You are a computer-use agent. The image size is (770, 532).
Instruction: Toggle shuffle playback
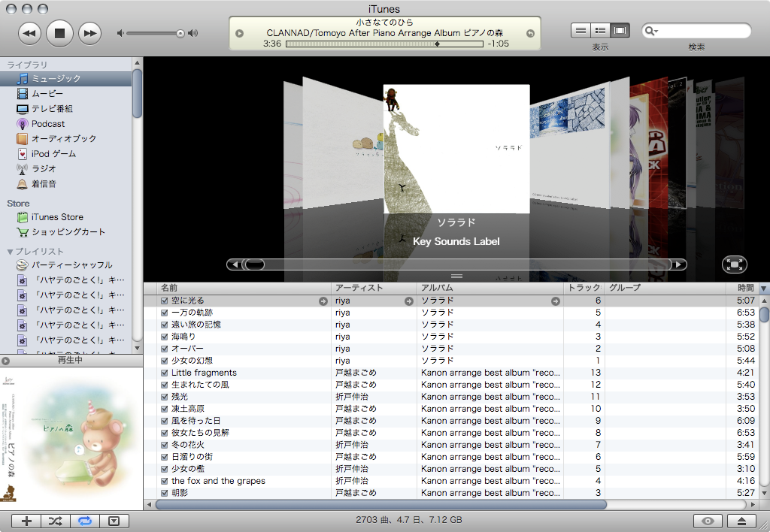click(56, 521)
